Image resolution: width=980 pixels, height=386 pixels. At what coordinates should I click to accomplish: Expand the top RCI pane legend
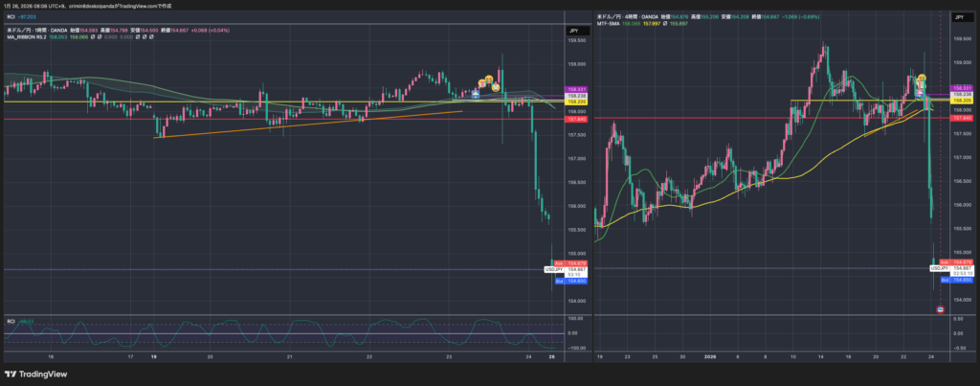[x=11, y=17]
